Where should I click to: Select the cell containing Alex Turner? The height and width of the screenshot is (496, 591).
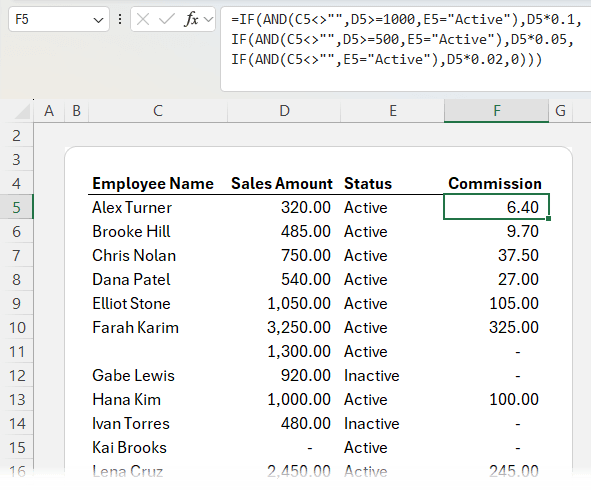(158, 207)
